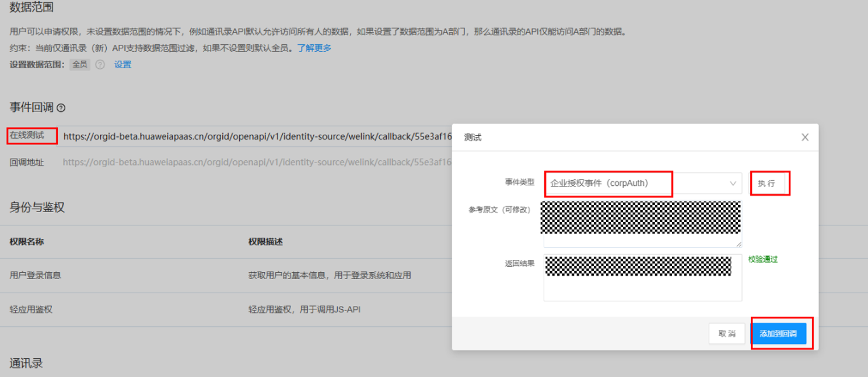
Task: Click inside the 参考原文 text area
Action: pyautogui.click(x=640, y=224)
